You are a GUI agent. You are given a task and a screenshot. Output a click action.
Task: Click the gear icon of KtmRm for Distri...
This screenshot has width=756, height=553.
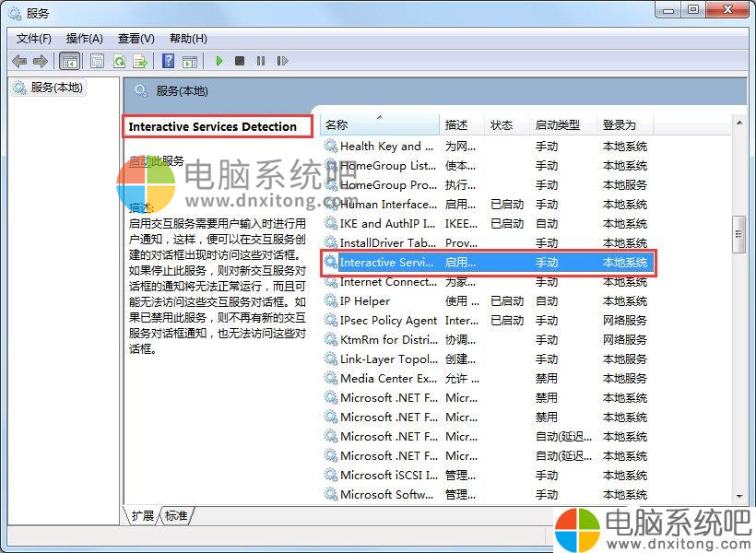point(331,339)
